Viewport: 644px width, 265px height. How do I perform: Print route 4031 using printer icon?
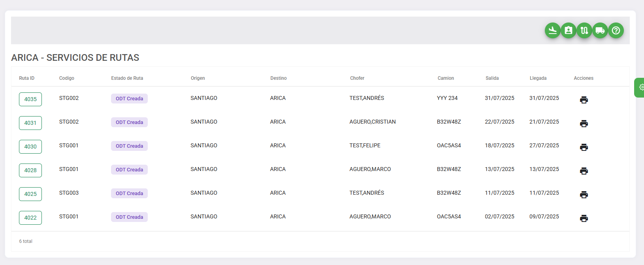coord(584,124)
